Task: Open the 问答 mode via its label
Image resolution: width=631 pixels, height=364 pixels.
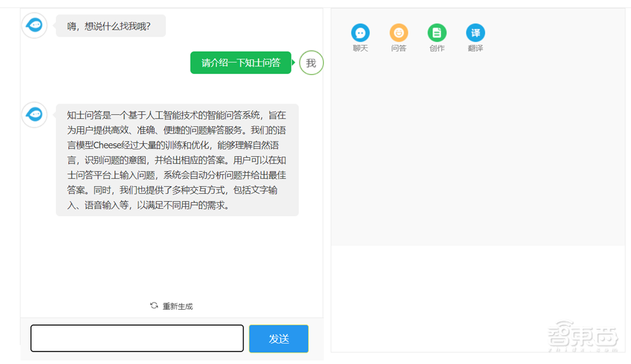Action: click(398, 47)
